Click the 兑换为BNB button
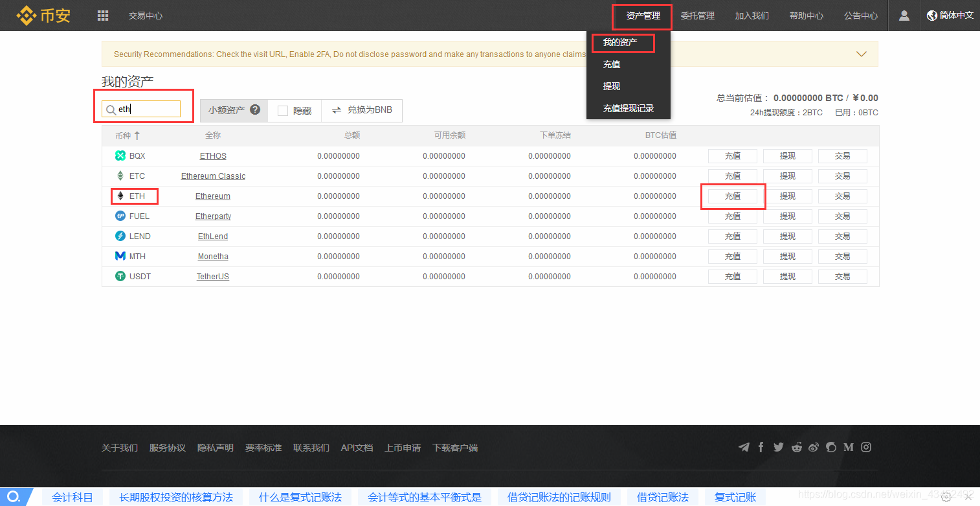 pos(362,110)
